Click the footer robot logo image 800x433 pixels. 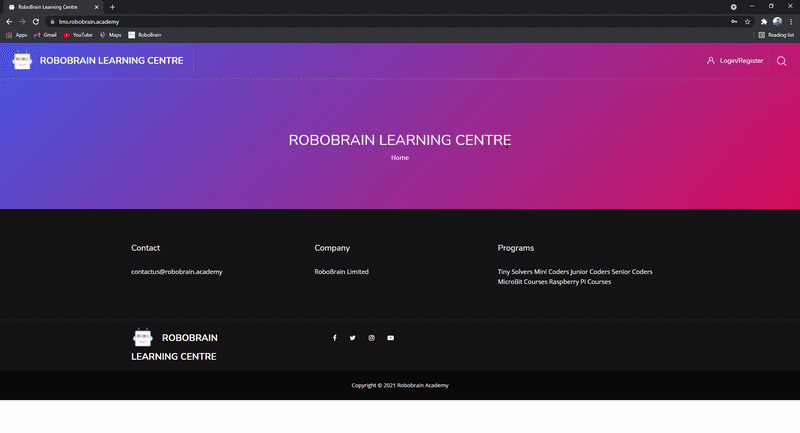coord(142,338)
